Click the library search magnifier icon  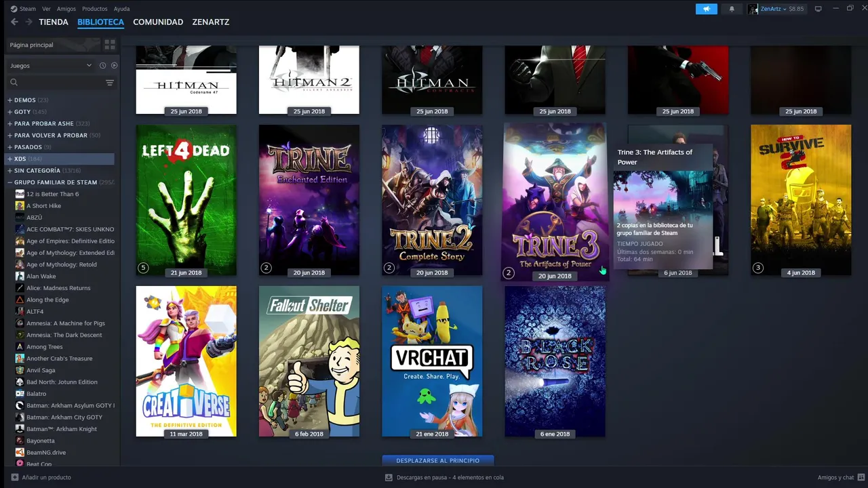(14, 83)
